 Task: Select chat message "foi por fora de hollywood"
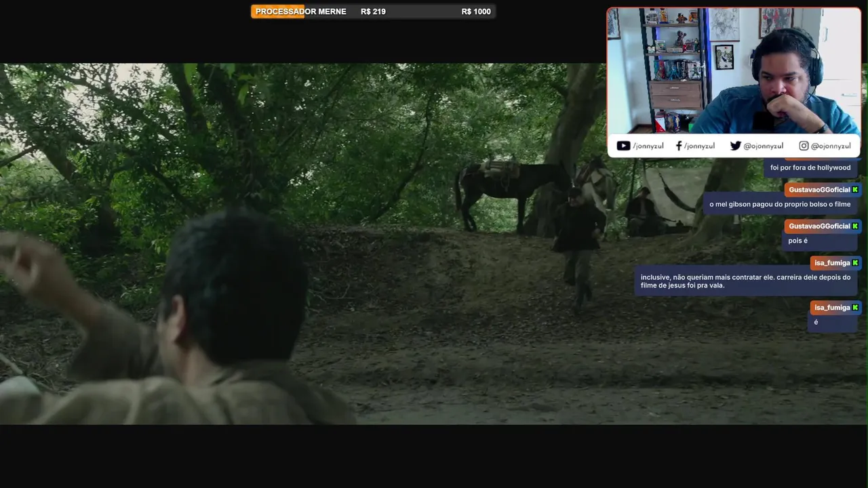[x=810, y=167]
